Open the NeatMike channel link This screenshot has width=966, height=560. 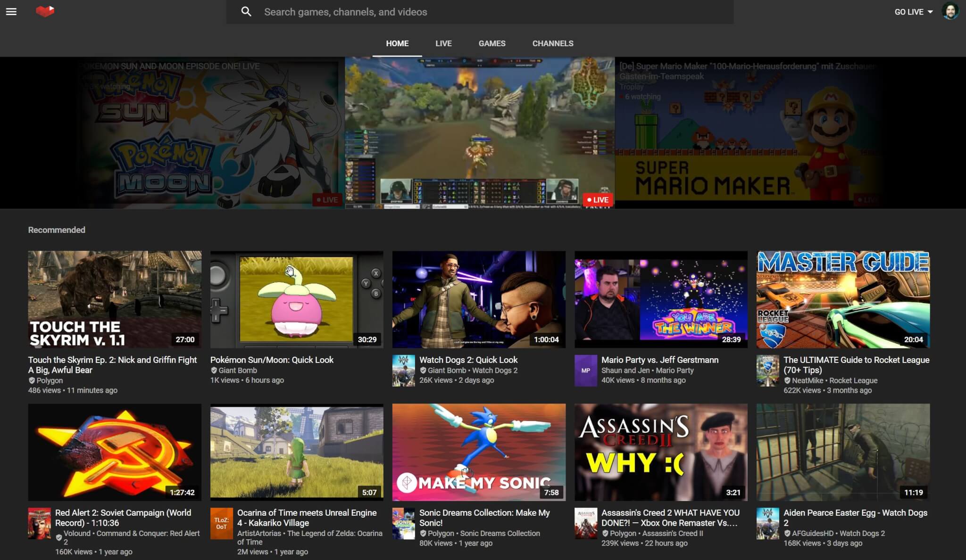[x=808, y=380]
